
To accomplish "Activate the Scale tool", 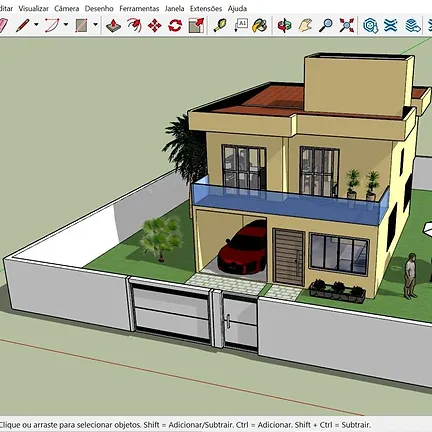I will tap(196, 25).
